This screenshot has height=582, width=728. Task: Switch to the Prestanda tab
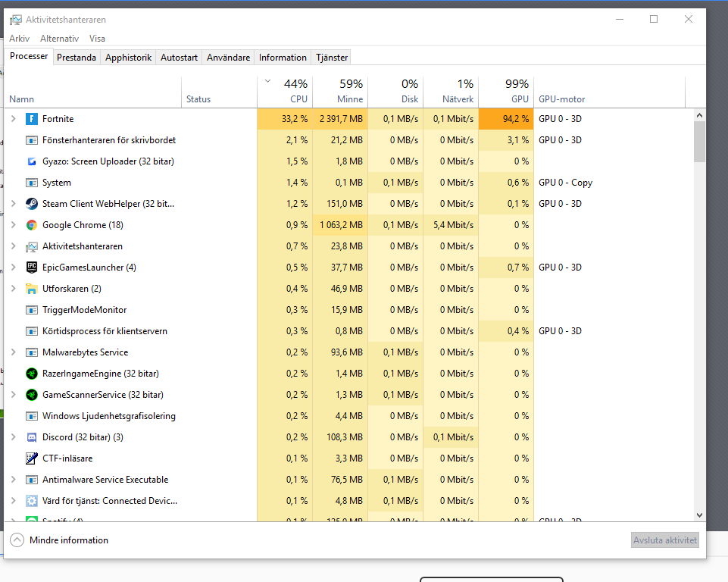click(x=77, y=58)
